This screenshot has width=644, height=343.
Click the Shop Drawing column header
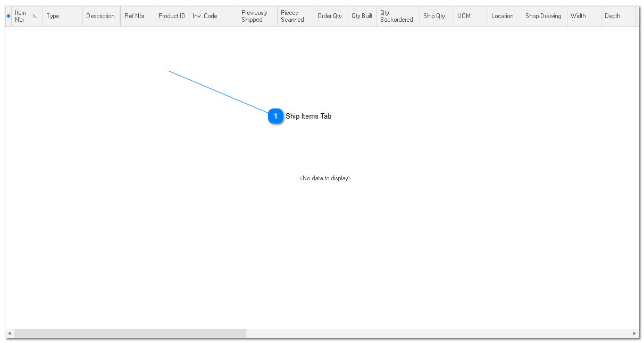[x=543, y=16]
